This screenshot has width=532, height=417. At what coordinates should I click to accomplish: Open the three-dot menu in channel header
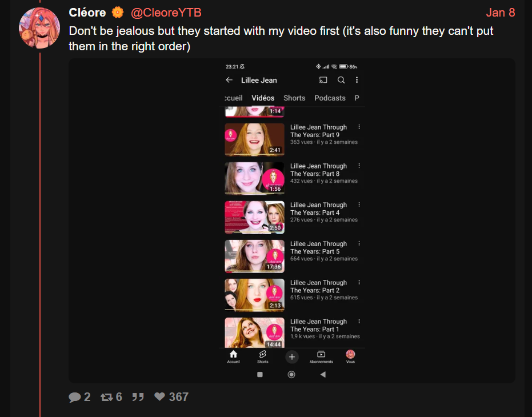coord(357,80)
